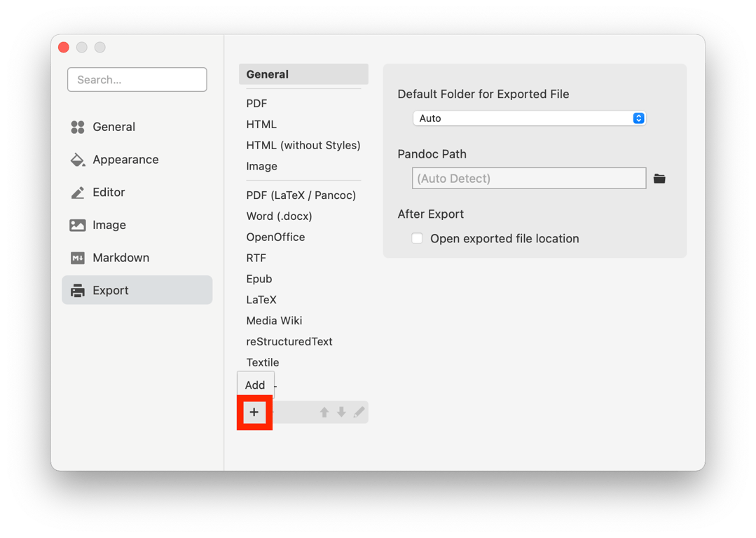
Task: Click the pencil edit icon
Action: pyautogui.click(x=359, y=413)
